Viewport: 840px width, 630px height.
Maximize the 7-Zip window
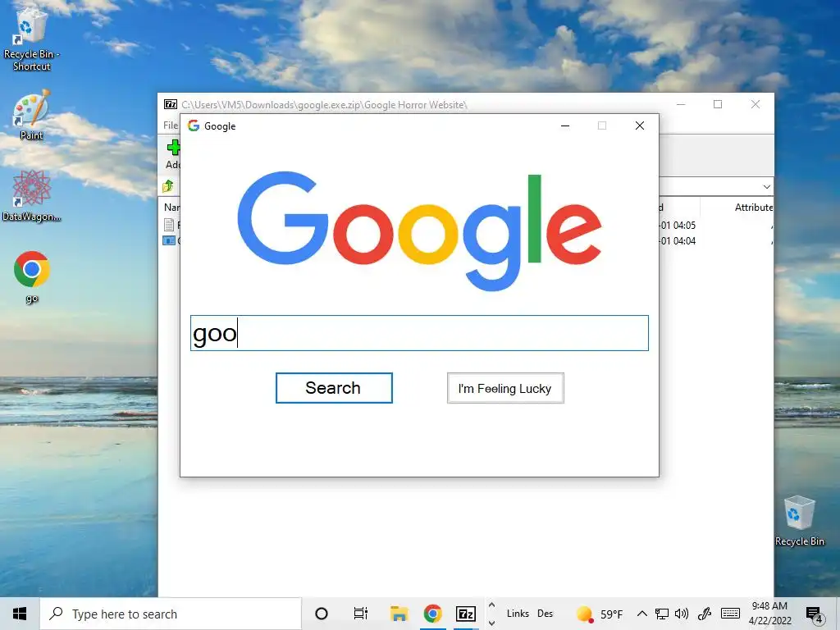pos(718,104)
